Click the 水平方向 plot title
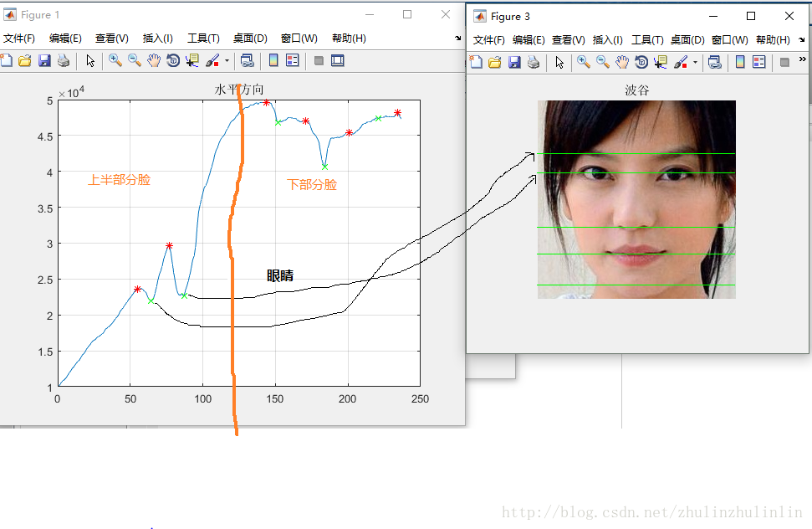Screen dimensions: 812x529 tap(239, 90)
